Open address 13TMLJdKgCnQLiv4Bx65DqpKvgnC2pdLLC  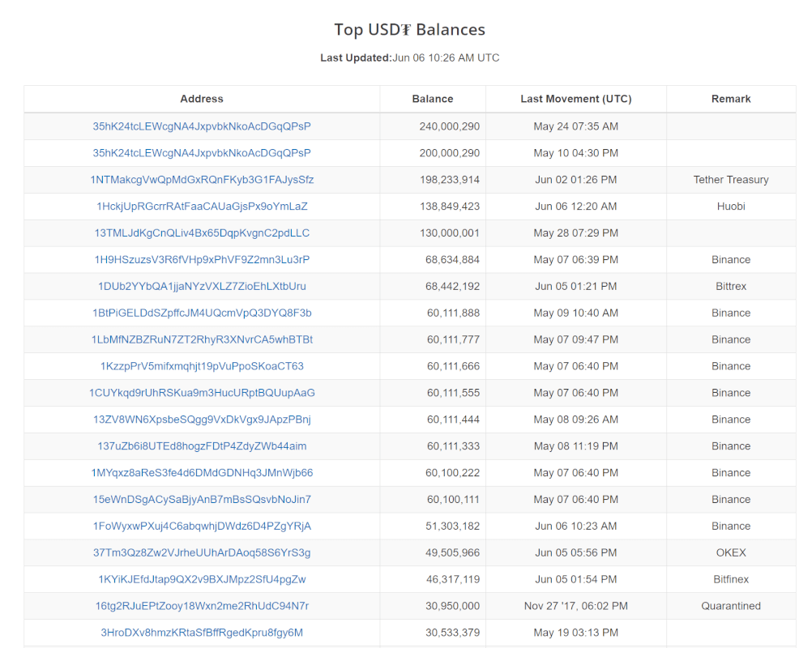202,233
